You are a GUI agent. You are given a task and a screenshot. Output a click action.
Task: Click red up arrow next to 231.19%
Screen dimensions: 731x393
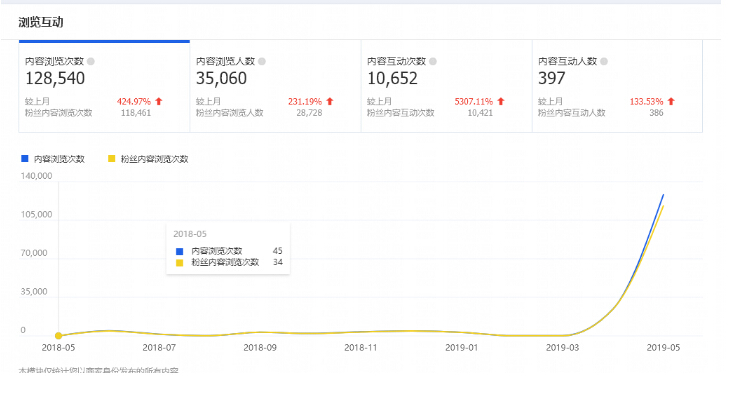tap(330, 101)
